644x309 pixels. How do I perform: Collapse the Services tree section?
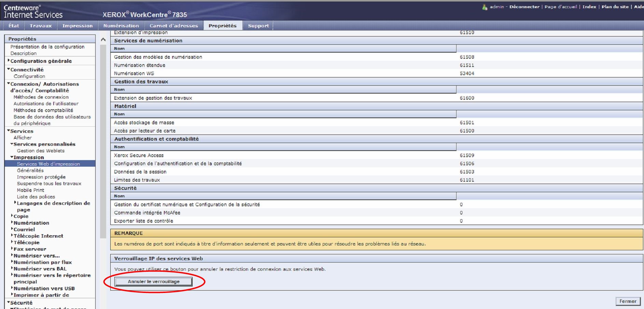(x=9, y=131)
